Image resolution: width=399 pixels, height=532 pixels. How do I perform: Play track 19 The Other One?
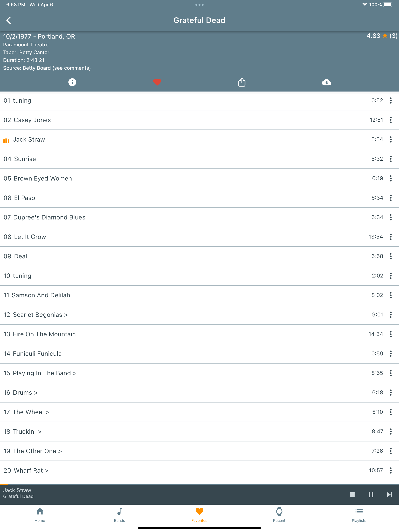199,451
